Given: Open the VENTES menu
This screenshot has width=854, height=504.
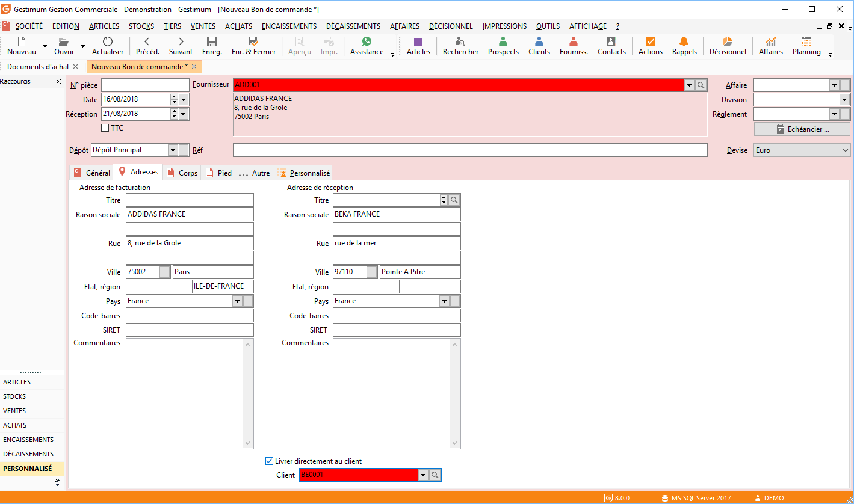Looking at the screenshot, I should [x=203, y=26].
